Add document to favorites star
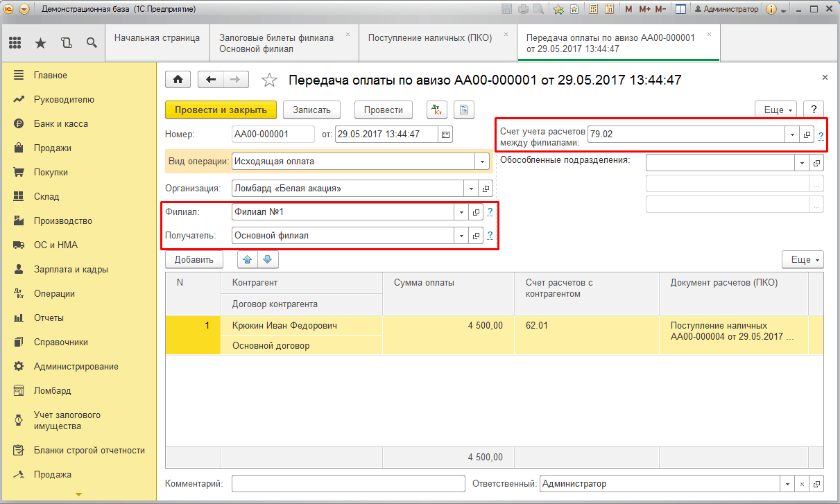The height and width of the screenshot is (504, 840). (x=269, y=80)
